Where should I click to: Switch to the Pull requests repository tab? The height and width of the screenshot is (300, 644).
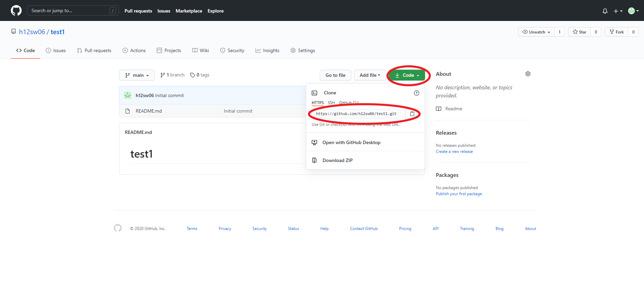[x=94, y=50]
